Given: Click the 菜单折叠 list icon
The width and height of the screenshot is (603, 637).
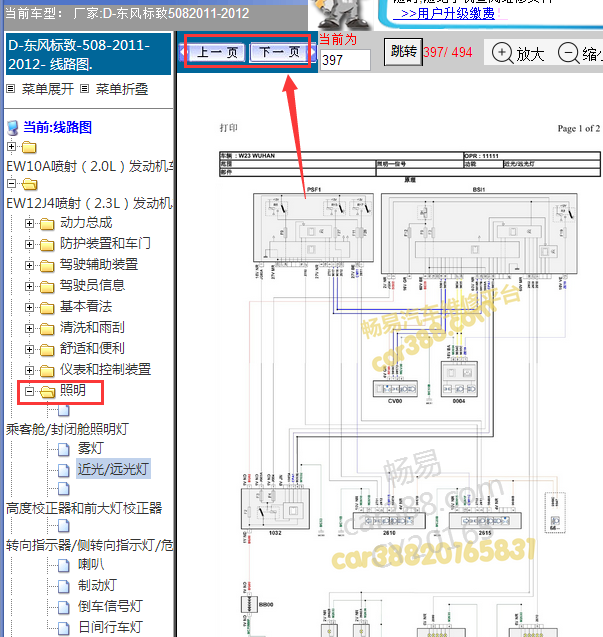Looking at the screenshot, I should (85, 89).
